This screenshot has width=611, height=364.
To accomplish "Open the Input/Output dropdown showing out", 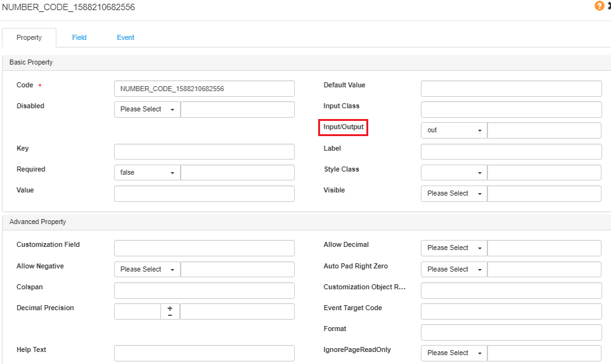I will coord(454,130).
